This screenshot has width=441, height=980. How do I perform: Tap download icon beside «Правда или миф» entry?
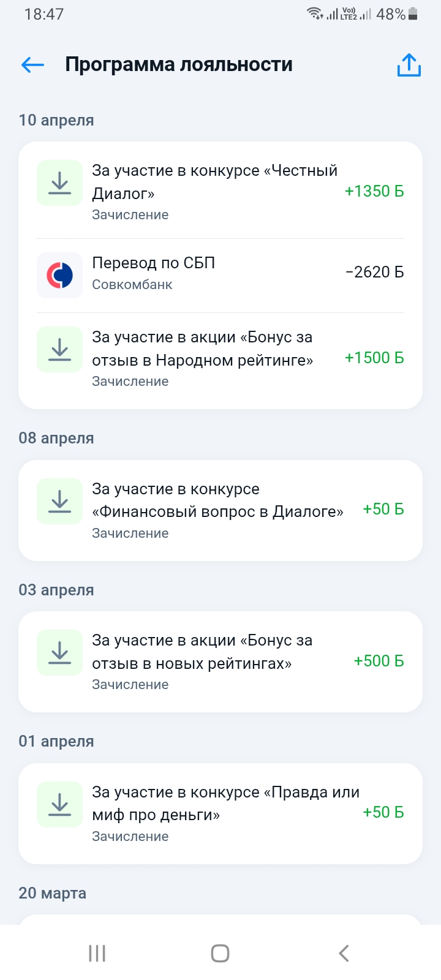(x=59, y=804)
